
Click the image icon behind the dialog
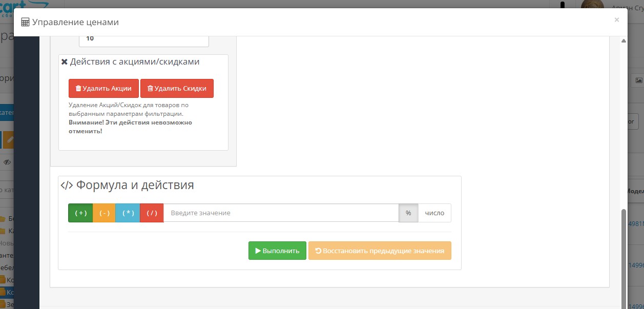click(638, 80)
